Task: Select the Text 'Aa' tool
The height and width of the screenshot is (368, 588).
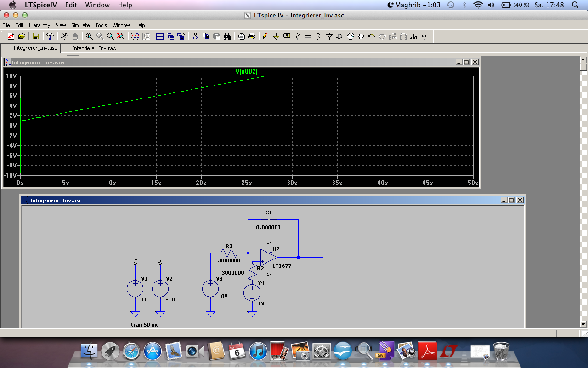Action: point(414,36)
